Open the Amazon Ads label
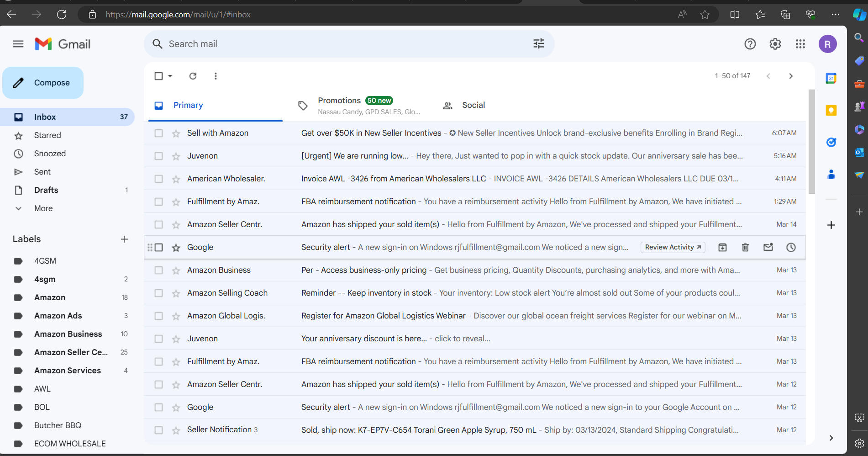868x456 pixels. click(x=58, y=316)
